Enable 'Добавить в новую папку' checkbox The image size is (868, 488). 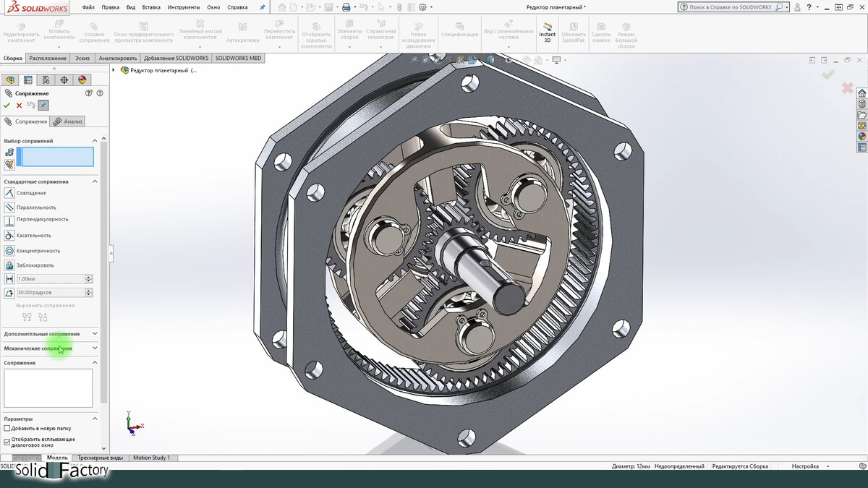click(x=7, y=429)
